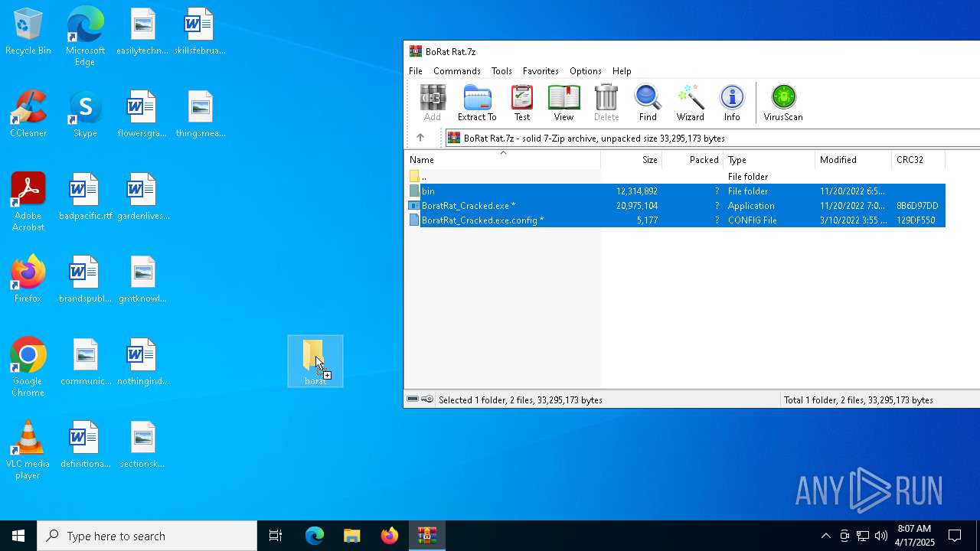Select the brandspubl... desktop document
The height and width of the screenshot is (551, 980).
pyautogui.click(x=85, y=280)
